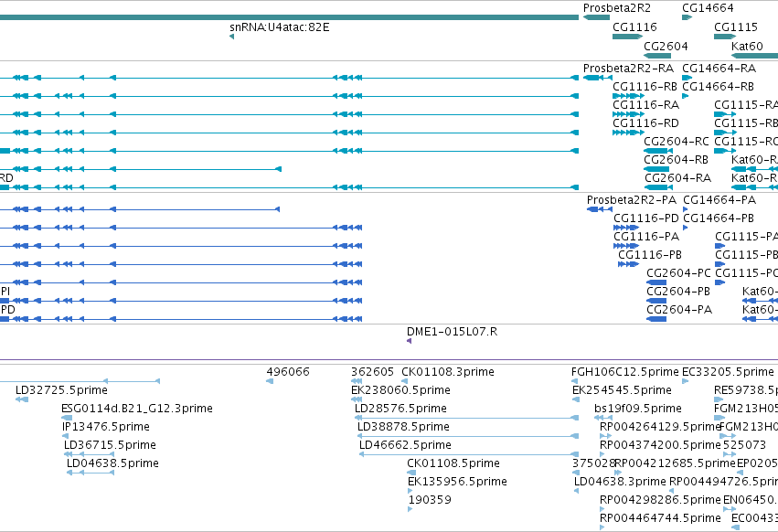Select the CK01108.3prime EST label
The height and width of the screenshot is (532, 778).
(448, 372)
